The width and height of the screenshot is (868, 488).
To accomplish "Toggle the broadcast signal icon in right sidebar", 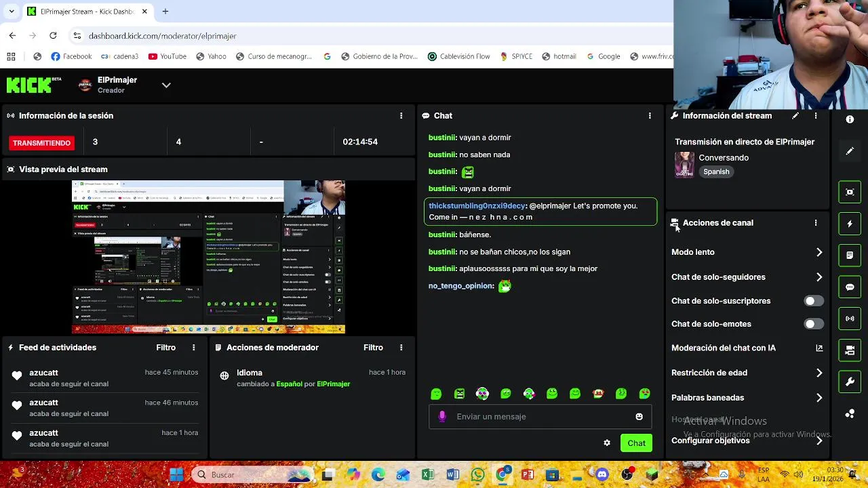I will 850,319.
